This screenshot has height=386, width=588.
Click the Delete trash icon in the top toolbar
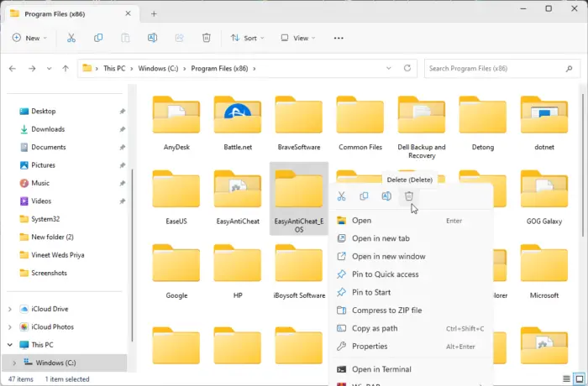[207, 38]
